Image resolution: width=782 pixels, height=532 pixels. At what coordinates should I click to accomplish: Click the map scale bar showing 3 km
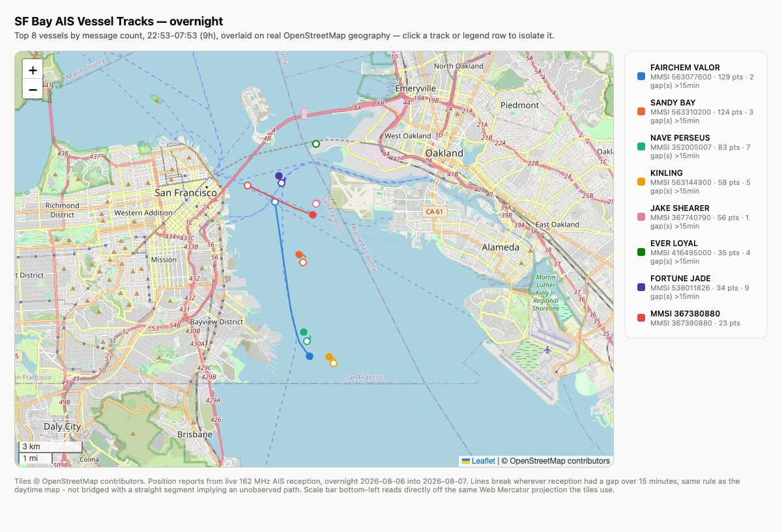(x=51, y=447)
